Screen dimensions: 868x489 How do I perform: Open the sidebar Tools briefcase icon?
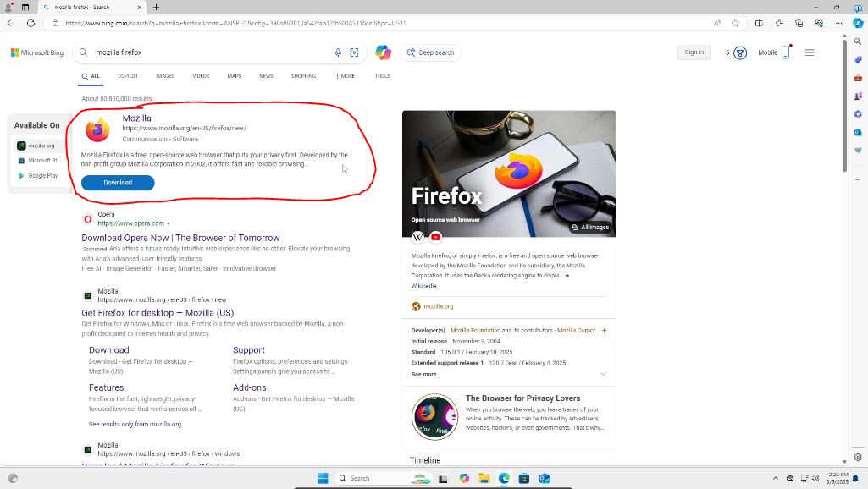tap(858, 78)
